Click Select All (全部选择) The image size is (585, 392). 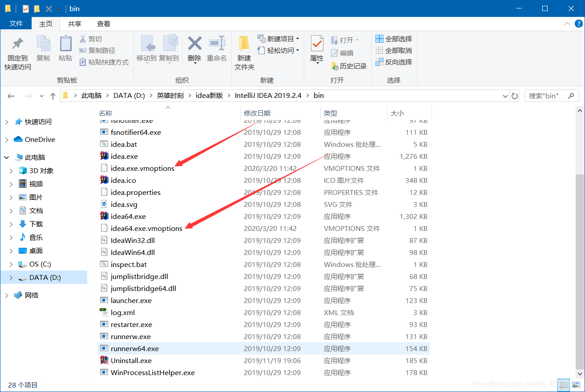[x=394, y=39]
